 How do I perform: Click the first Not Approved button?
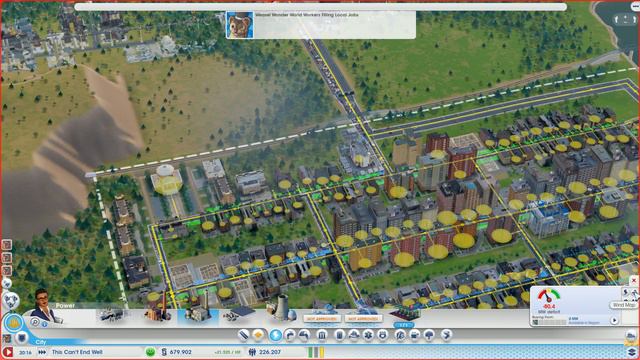(322, 318)
